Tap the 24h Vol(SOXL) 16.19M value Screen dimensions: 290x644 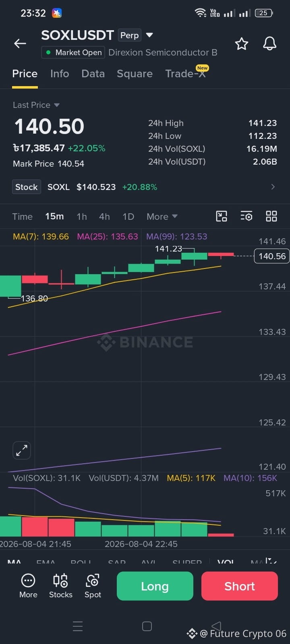point(262,149)
